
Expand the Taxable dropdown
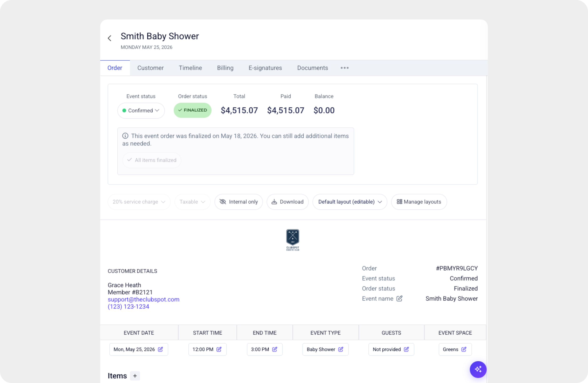(x=192, y=202)
